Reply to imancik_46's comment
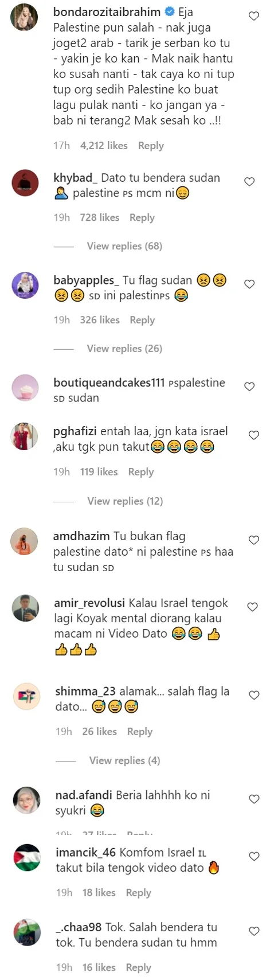This screenshot has height=980, width=278. click(138, 892)
